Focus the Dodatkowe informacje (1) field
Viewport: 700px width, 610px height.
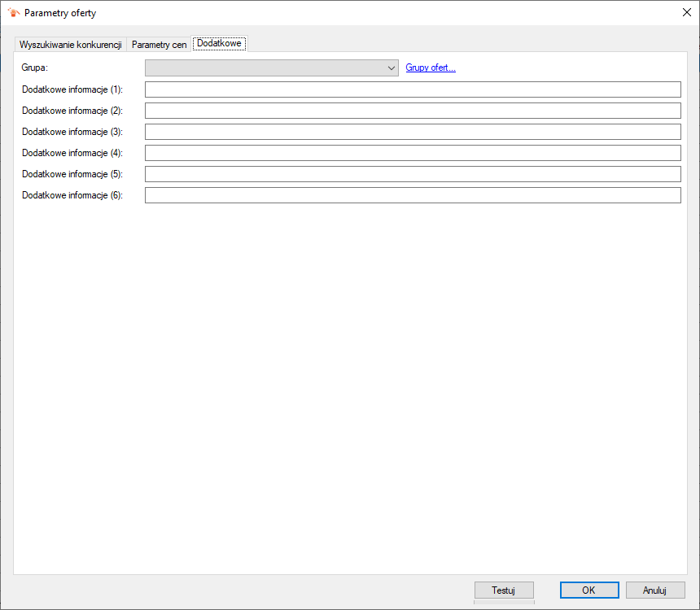point(413,89)
